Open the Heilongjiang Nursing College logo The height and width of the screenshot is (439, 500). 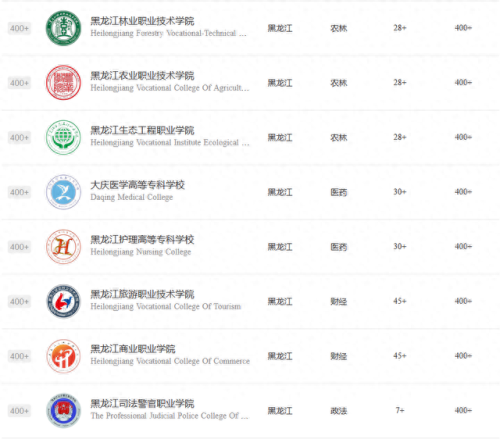63,247
